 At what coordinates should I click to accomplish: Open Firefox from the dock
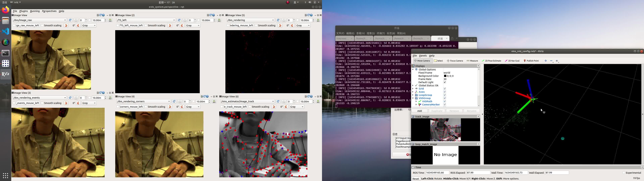click(6, 10)
